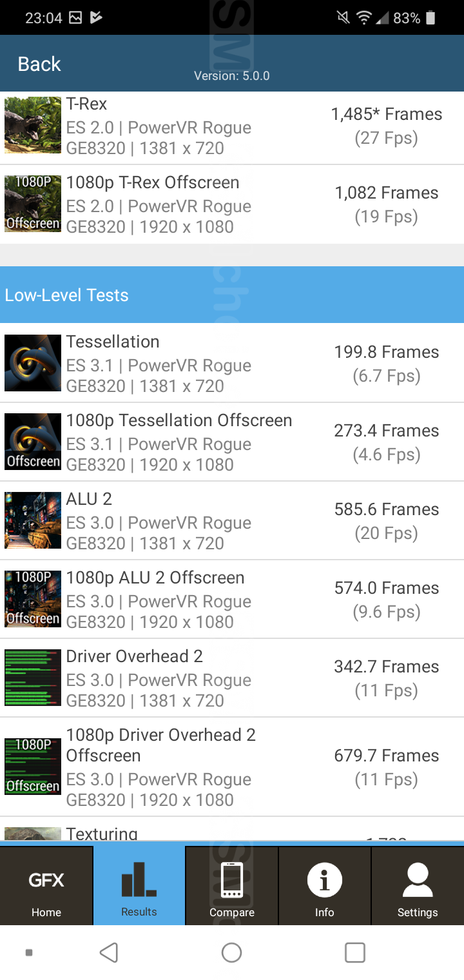The height and width of the screenshot is (980, 464).
Task: Open the 1080p Tessellation Offscreen icon
Action: point(33,442)
